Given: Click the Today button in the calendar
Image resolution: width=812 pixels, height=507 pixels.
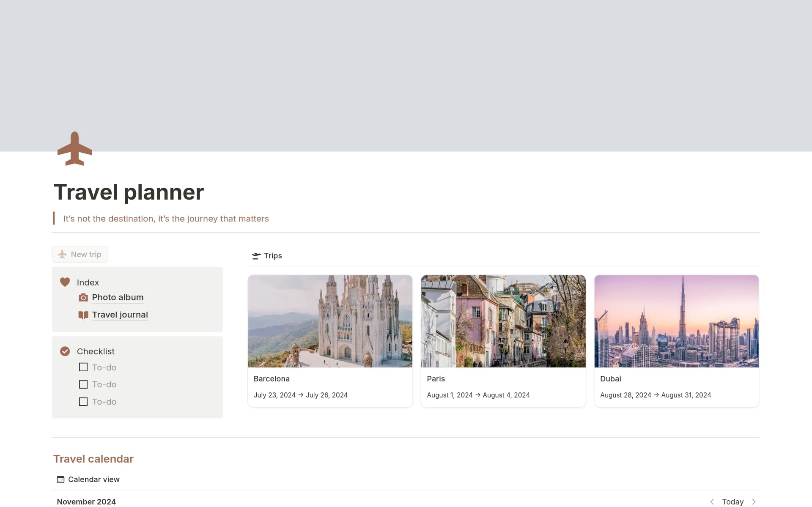Looking at the screenshot, I should (x=733, y=502).
